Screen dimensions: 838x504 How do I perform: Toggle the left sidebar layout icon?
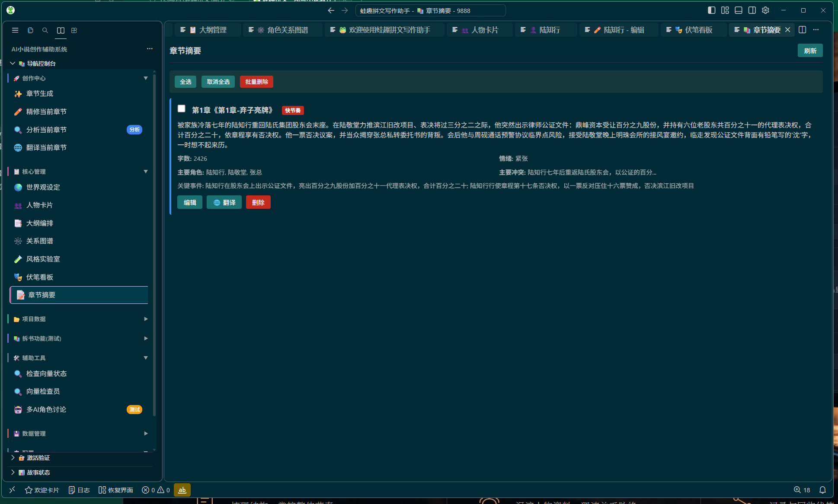tap(711, 10)
